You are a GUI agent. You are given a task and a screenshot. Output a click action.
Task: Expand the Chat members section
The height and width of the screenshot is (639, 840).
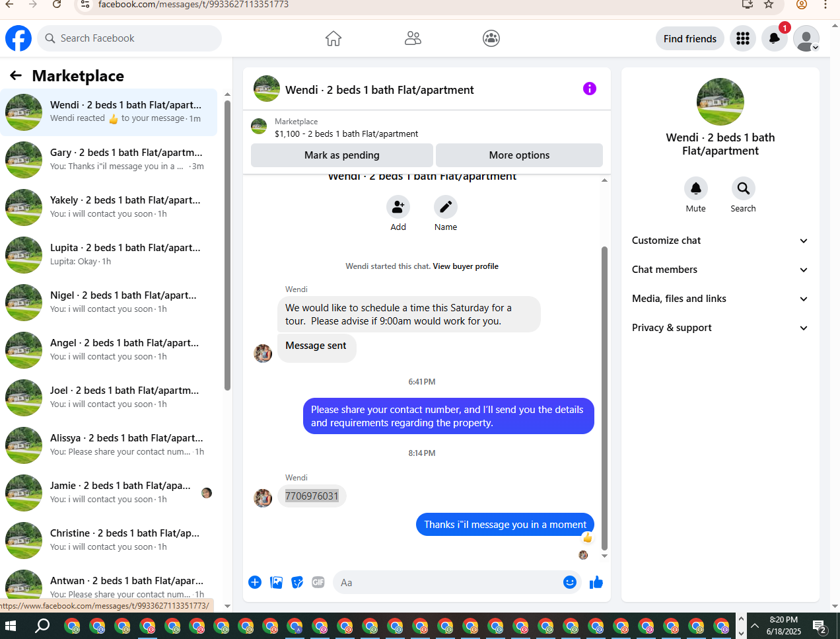coord(720,270)
